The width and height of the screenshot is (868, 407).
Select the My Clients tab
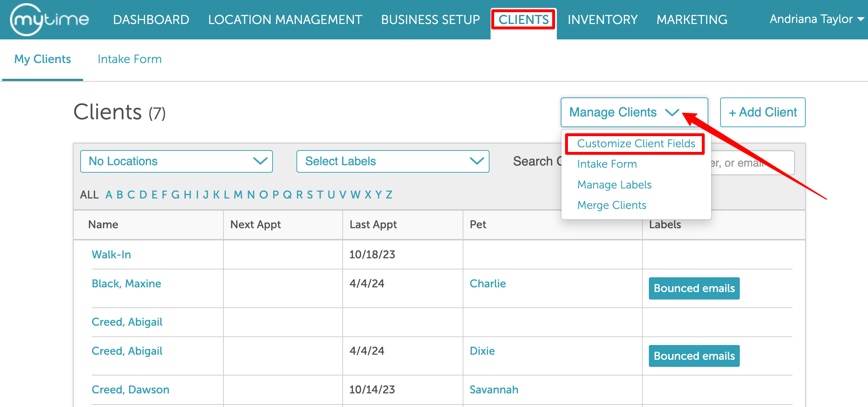click(x=43, y=59)
